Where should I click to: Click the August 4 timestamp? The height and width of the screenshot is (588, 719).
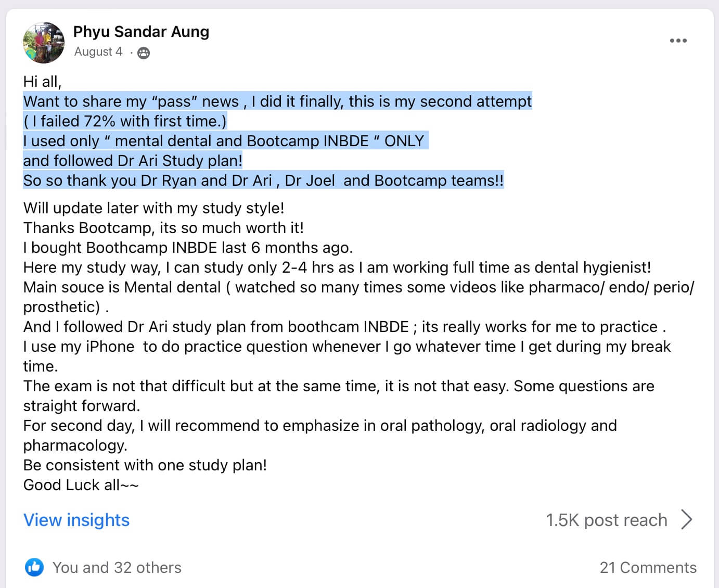point(98,52)
